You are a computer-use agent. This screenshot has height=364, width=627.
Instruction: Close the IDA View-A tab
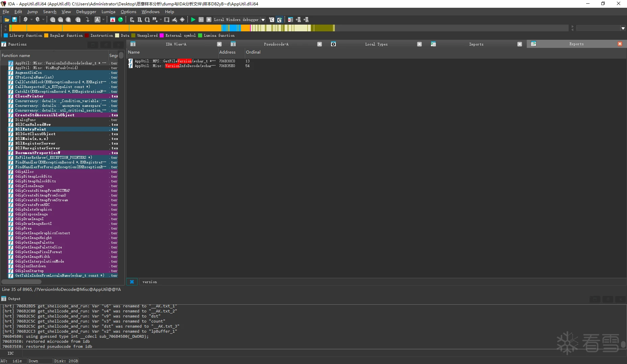pyautogui.click(x=219, y=44)
